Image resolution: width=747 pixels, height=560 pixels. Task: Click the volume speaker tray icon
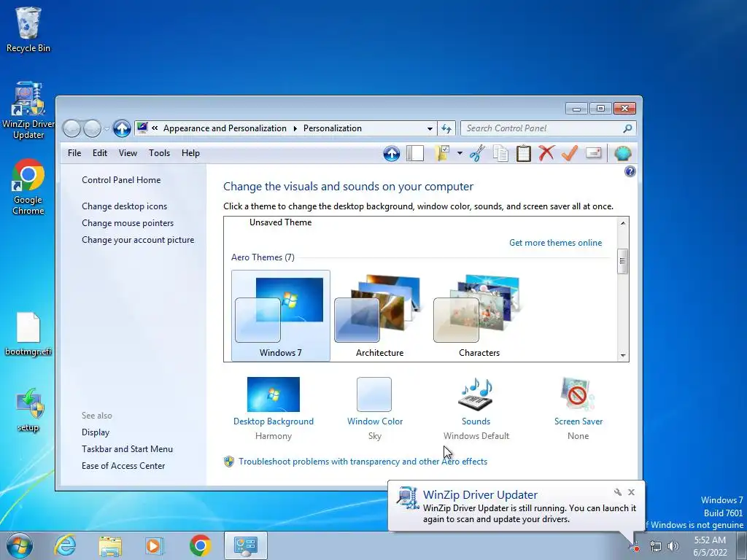point(673,546)
